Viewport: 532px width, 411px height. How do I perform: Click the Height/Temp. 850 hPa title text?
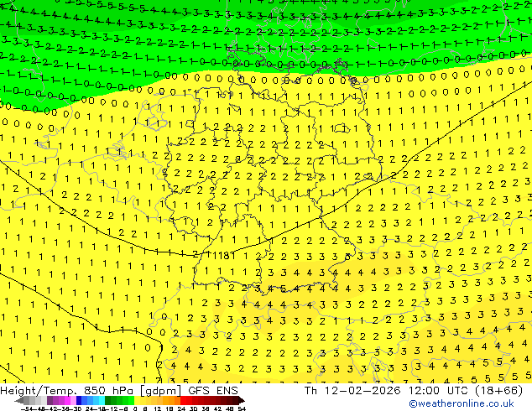pyautogui.click(x=68, y=391)
